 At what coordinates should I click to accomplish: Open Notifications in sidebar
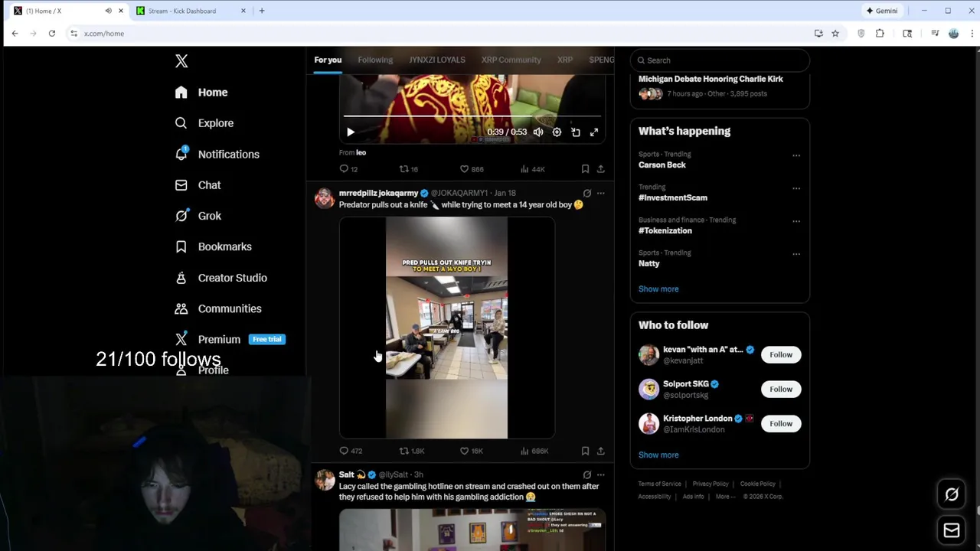click(217, 155)
